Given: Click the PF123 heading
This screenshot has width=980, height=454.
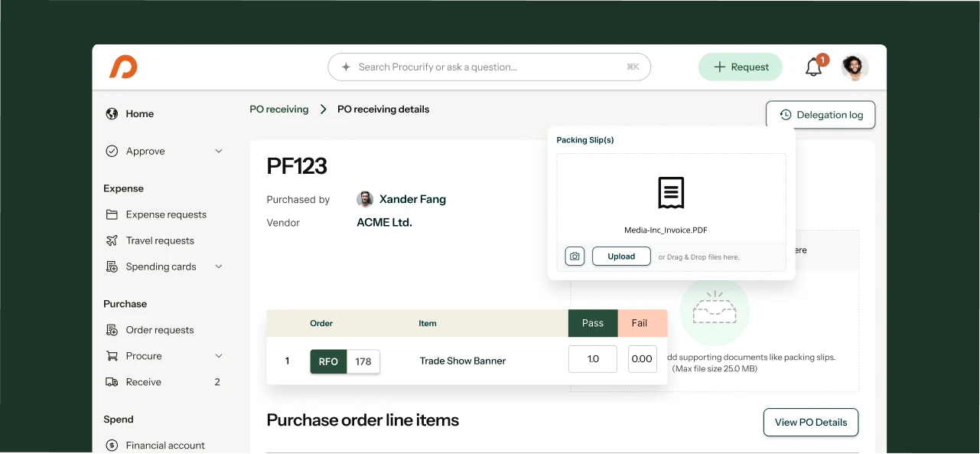Looking at the screenshot, I should tap(297, 165).
